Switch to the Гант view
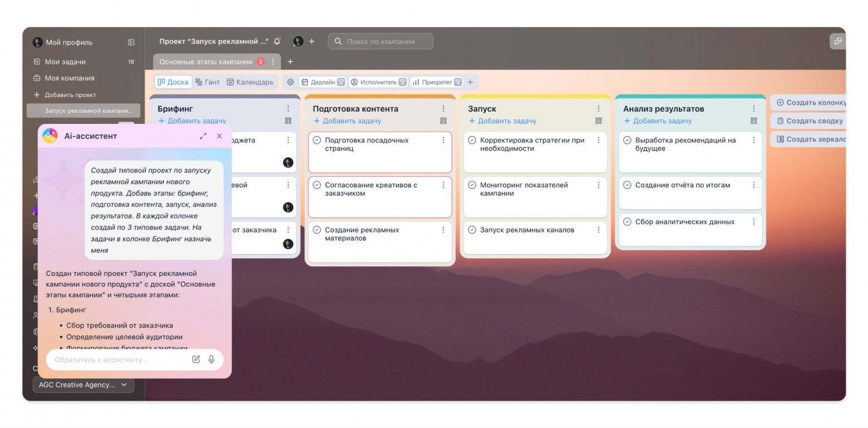Viewport: 868px width, 428px height. tap(208, 82)
